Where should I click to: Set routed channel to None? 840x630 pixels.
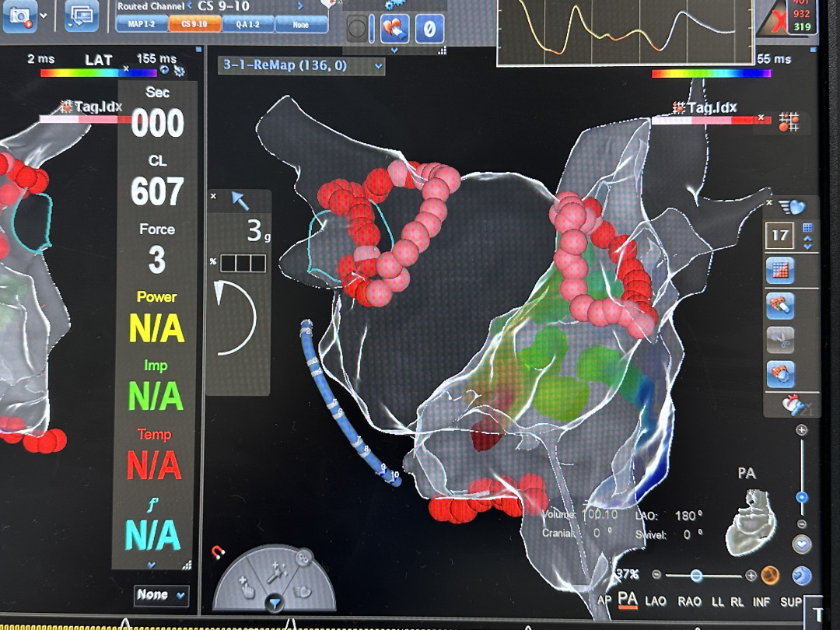pos(300,24)
